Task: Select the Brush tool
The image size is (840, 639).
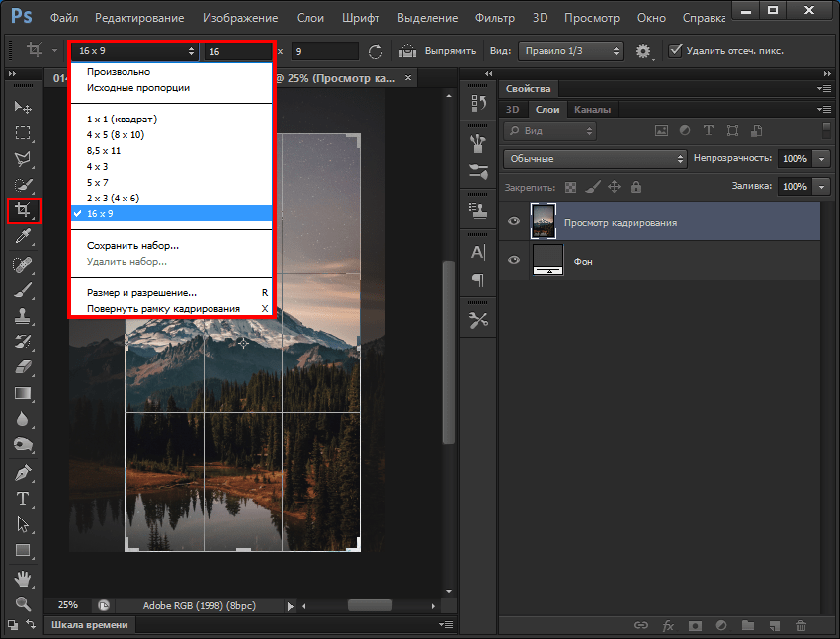Action: (x=23, y=290)
